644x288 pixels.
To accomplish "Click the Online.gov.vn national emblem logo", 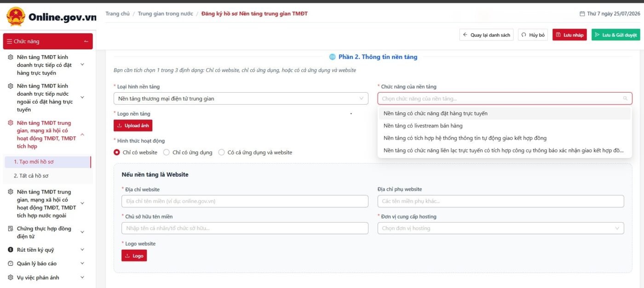I will pyautogui.click(x=16, y=17).
